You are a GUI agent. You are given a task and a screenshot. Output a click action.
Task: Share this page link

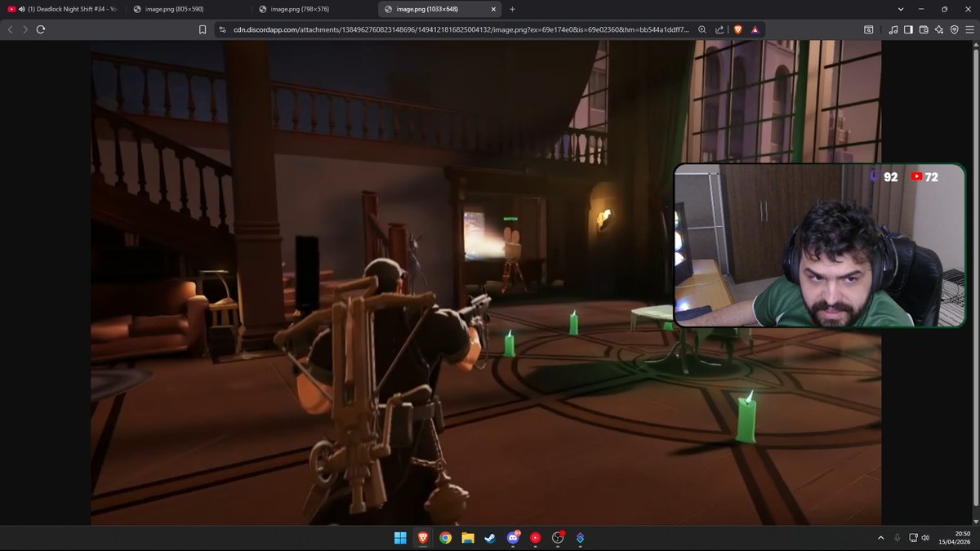(x=719, y=29)
